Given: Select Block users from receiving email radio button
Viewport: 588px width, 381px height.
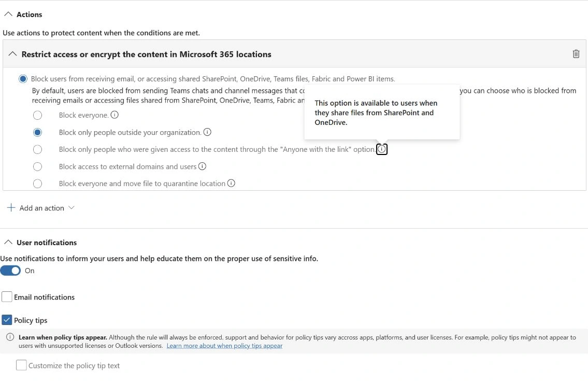Looking at the screenshot, I should click(x=23, y=79).
